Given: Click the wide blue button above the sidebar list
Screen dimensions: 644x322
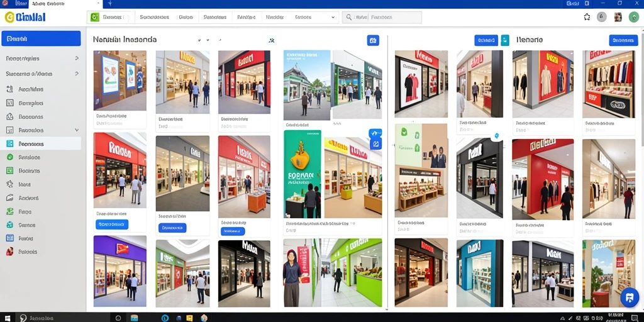Looking at the screenshot, I should coord(41,38).
